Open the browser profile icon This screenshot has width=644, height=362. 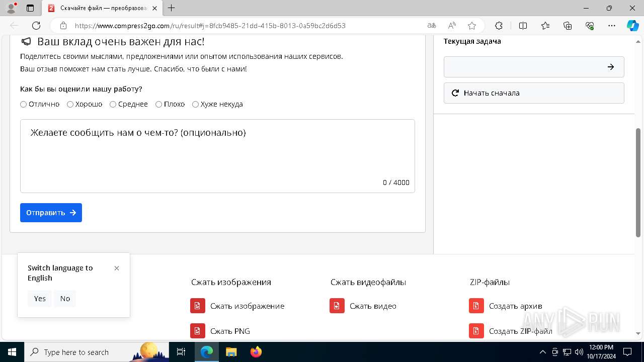click(x=11, y=8)
